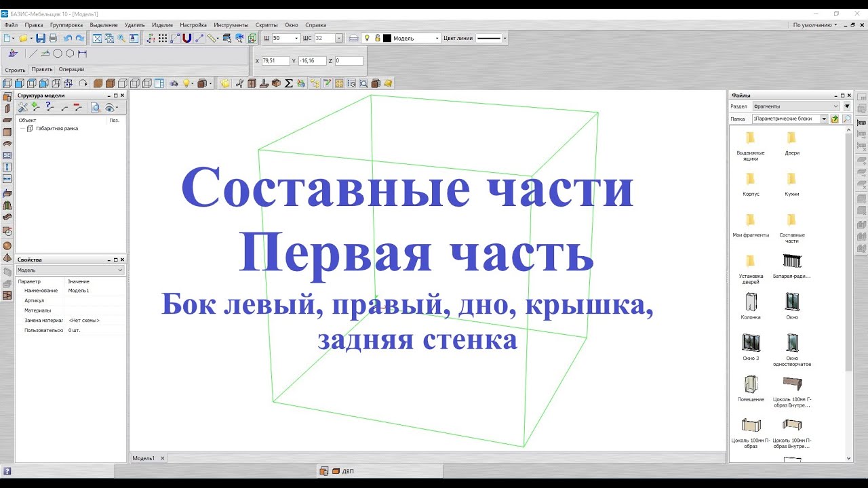Viewport: 868px width, 488px height.
Task: Undo the last action with blue arrow
Action: [68, 39]
